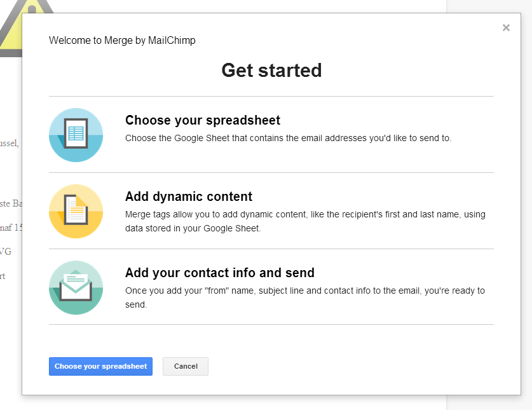This screenshot has width=532, height=410.
Task: Click the description about the Google Sheet email addresses
Action: 288,138
